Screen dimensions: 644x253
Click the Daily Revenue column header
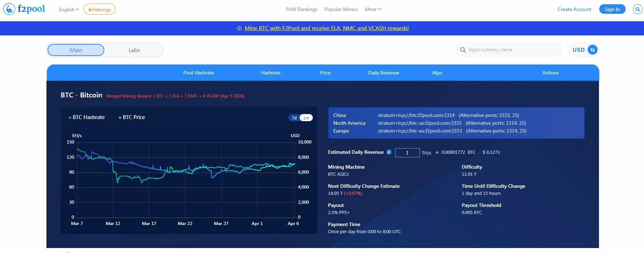(384, 73)
